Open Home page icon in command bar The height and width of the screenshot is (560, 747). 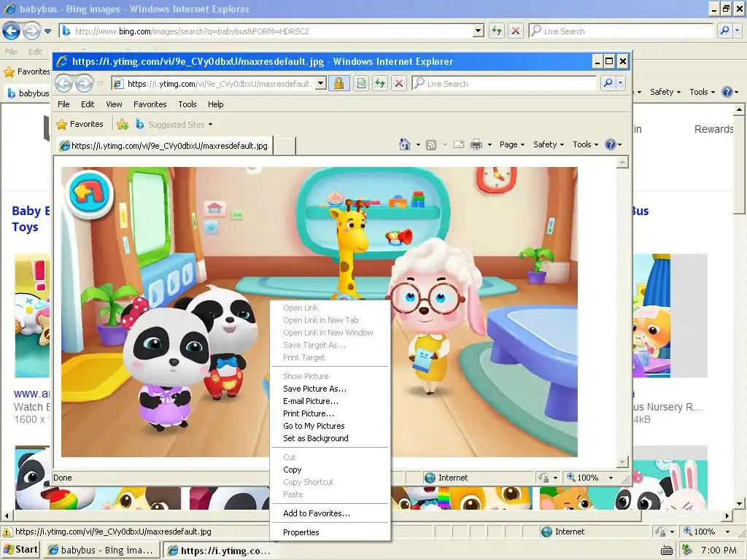click(x=404, y=144)
